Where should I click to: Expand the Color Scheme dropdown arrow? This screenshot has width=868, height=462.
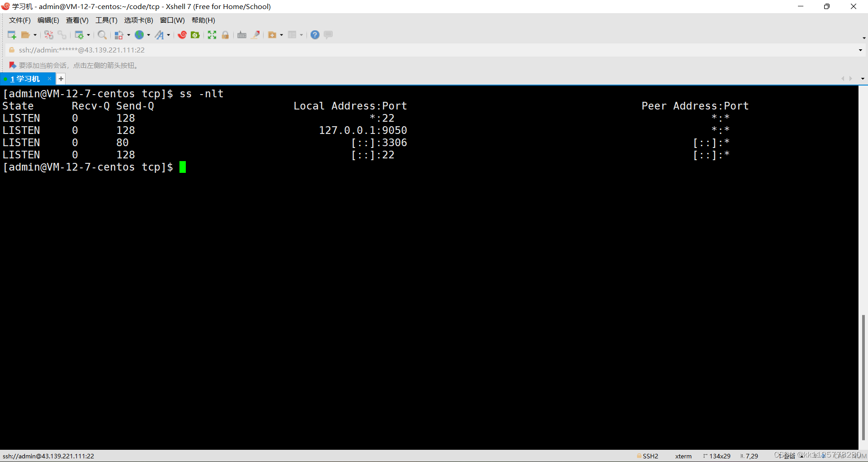tap(128, 35)
